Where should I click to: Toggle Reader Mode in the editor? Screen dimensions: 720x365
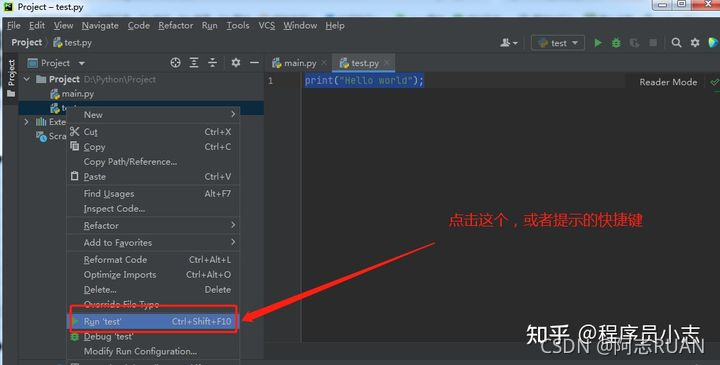[668, 82]
